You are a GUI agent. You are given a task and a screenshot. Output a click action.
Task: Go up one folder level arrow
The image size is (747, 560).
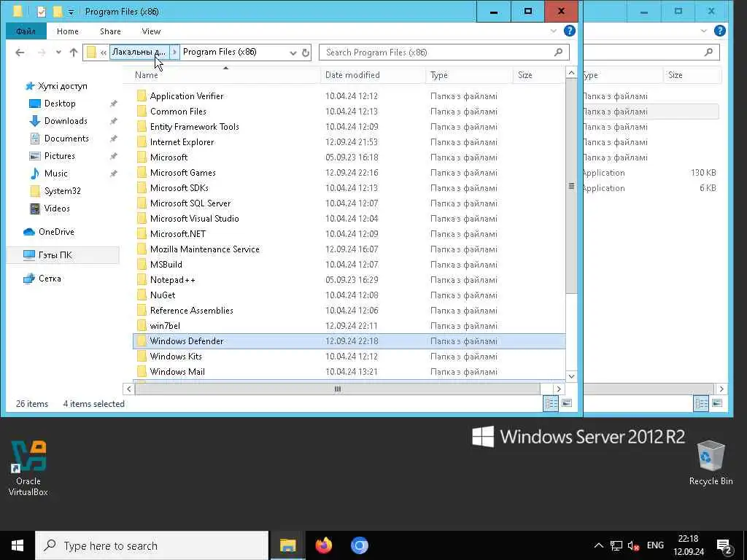[x=74, y=52]
